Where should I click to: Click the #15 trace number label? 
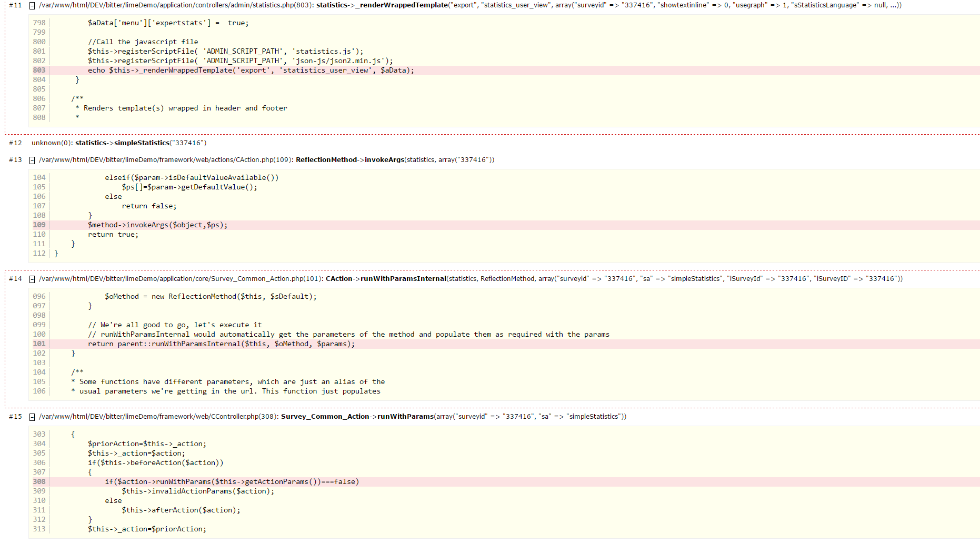coord(15,417)
